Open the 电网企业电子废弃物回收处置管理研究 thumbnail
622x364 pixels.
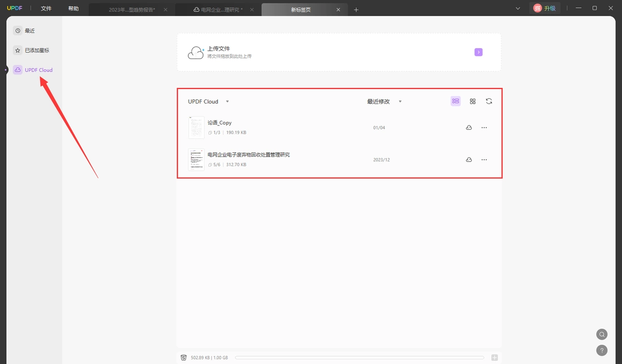(196, 159)
